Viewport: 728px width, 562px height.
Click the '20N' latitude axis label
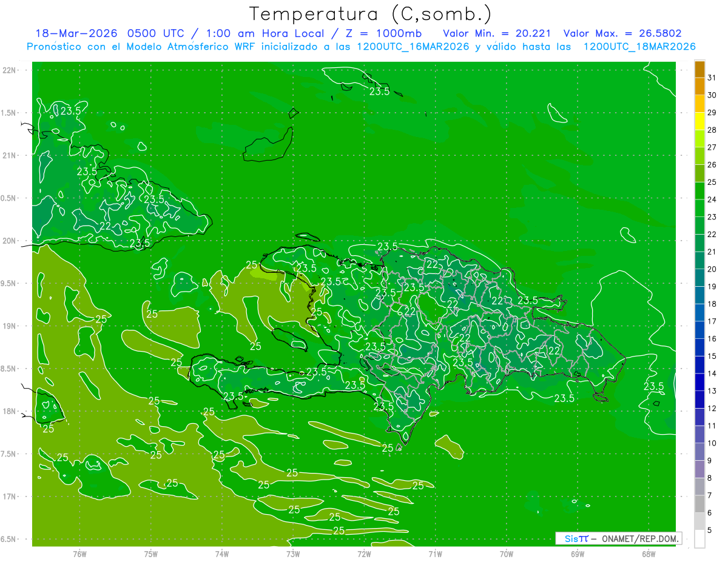(10, 241)
